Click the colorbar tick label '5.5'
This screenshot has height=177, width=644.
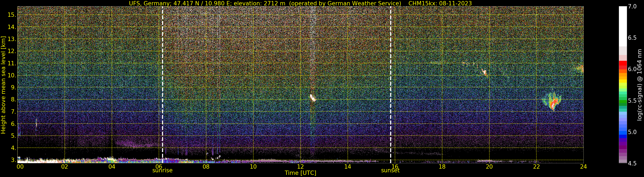coord(632,101)
